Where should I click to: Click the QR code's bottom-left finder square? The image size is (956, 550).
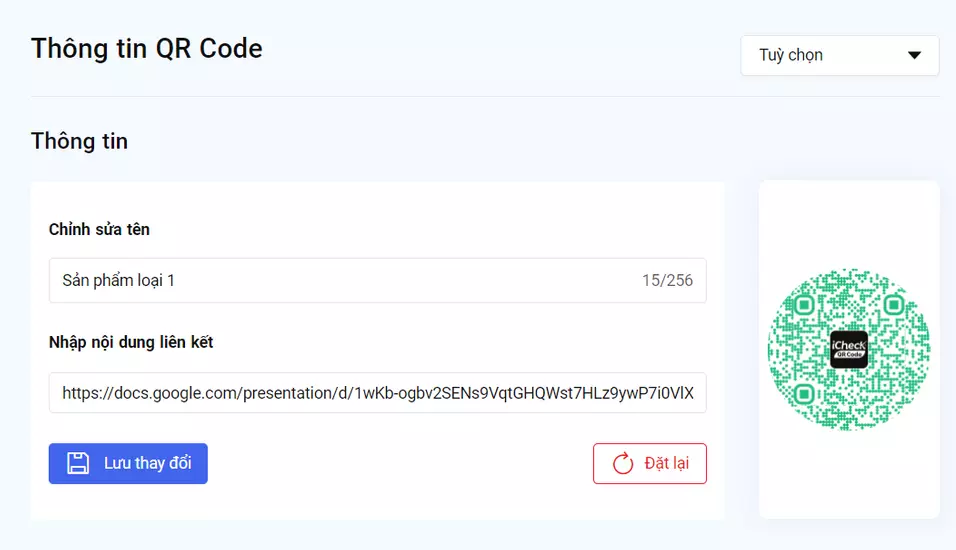(804, 393)
